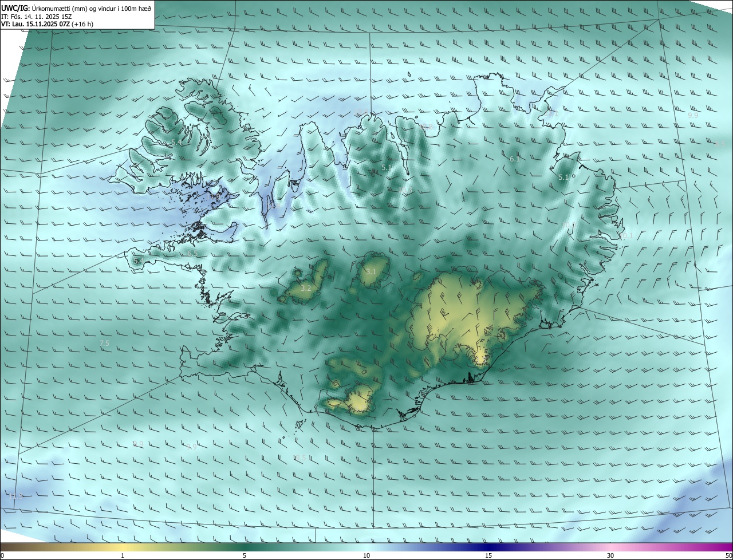
Task: Click the title 'Úrkomumætti (mm) og vindur í 100m hæð'
Action: point(92,7)
